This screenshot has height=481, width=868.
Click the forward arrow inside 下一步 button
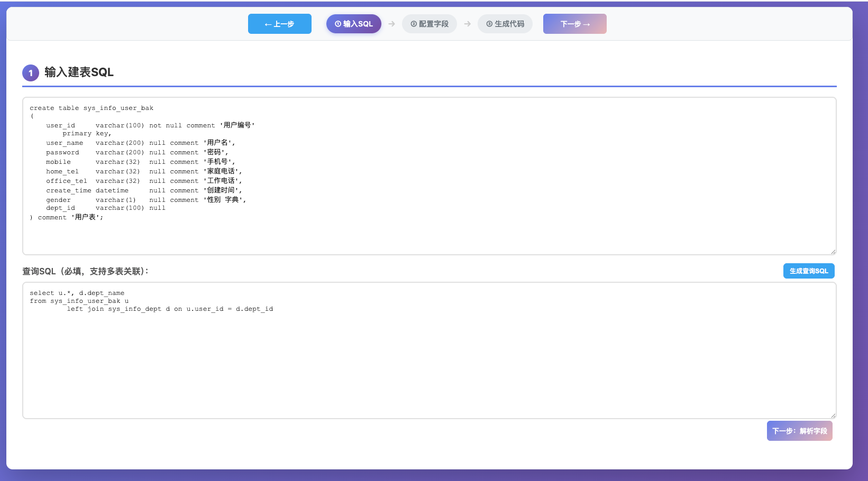pyautogui.click(x=587, y=23)
